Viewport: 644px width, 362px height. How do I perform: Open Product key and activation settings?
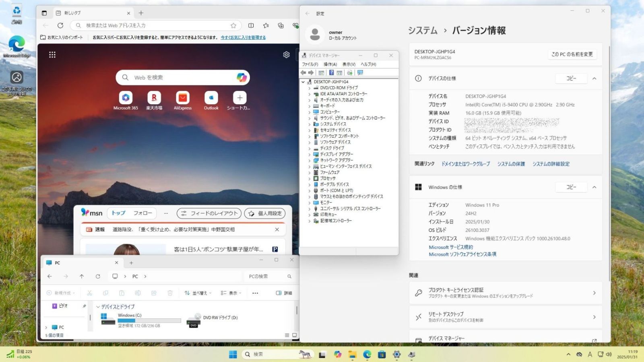506,293
